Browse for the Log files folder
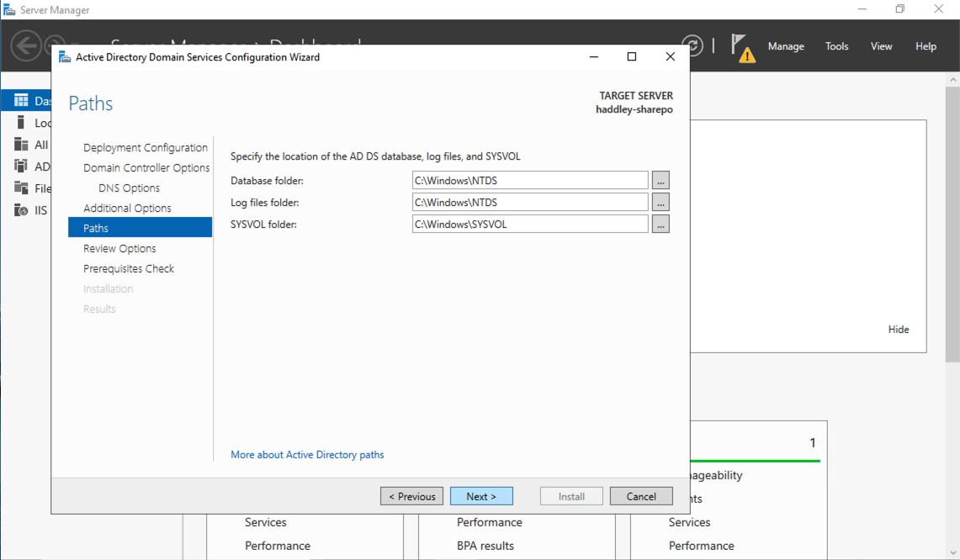 (x=660, y=202)
